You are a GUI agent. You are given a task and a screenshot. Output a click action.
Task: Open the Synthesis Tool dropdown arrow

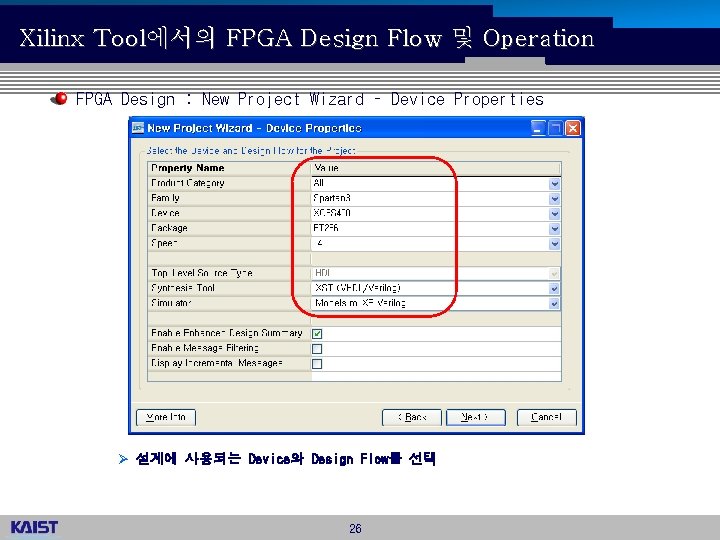pos(554,288)
